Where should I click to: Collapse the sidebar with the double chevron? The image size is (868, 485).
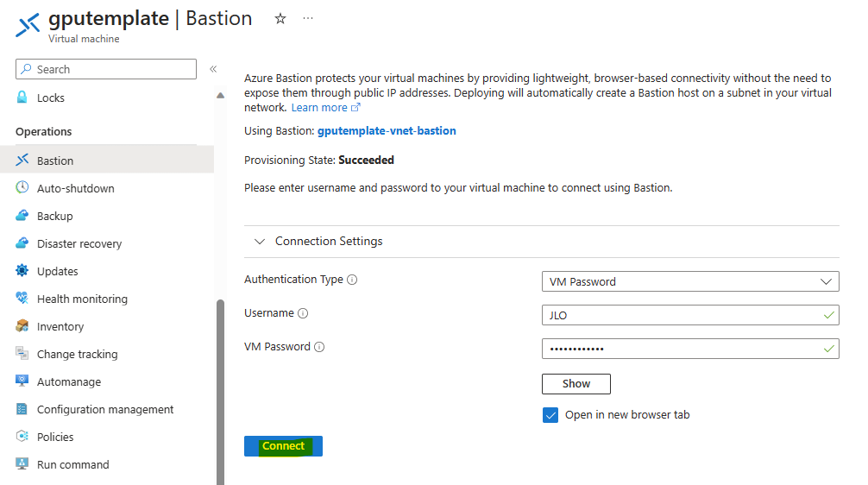(213, 69)
